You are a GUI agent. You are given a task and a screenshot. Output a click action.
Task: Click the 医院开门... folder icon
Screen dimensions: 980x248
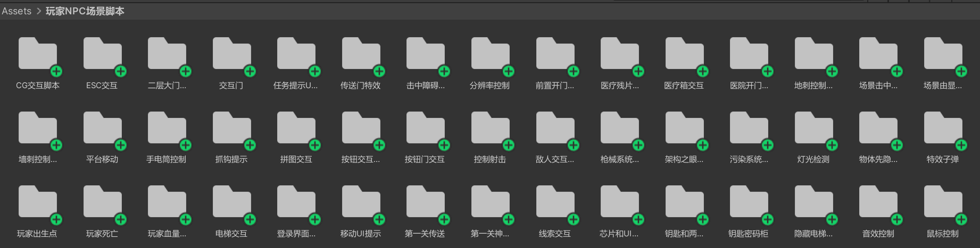[x=749, y=54]
